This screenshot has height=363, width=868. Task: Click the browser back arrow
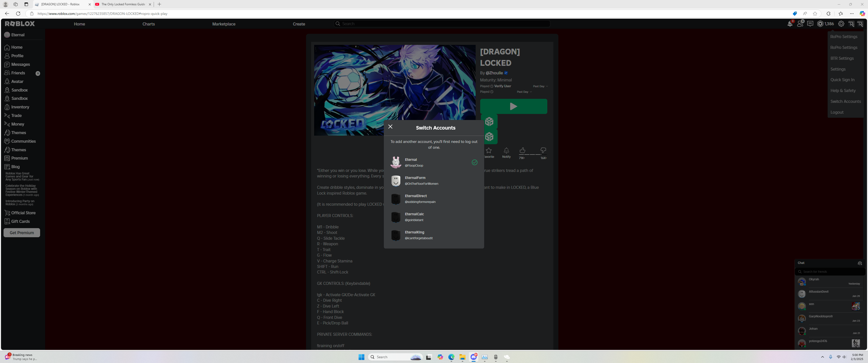tap(7, 13)
